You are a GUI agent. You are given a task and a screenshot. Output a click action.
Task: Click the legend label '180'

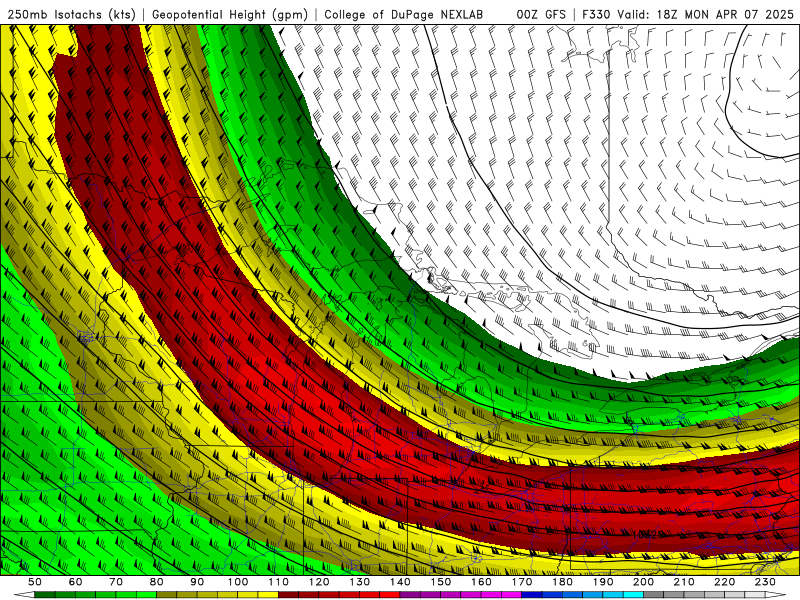(562, 582)
